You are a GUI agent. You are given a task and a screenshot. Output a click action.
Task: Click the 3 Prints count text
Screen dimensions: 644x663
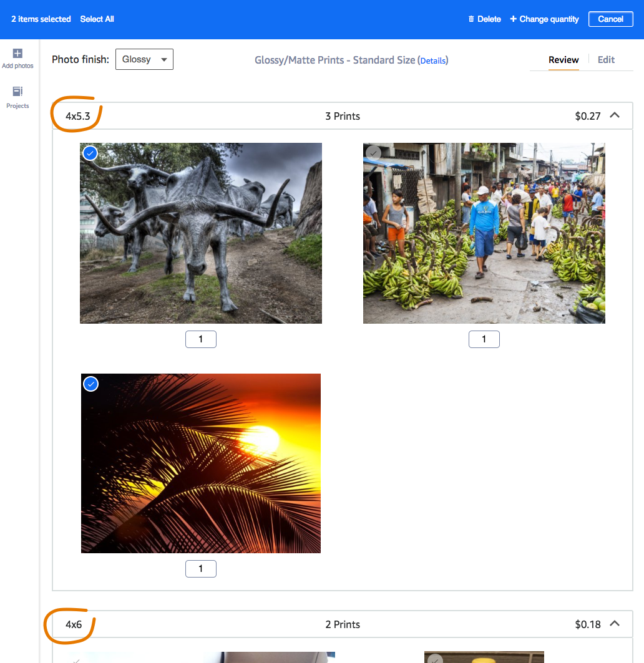[343, 116]
